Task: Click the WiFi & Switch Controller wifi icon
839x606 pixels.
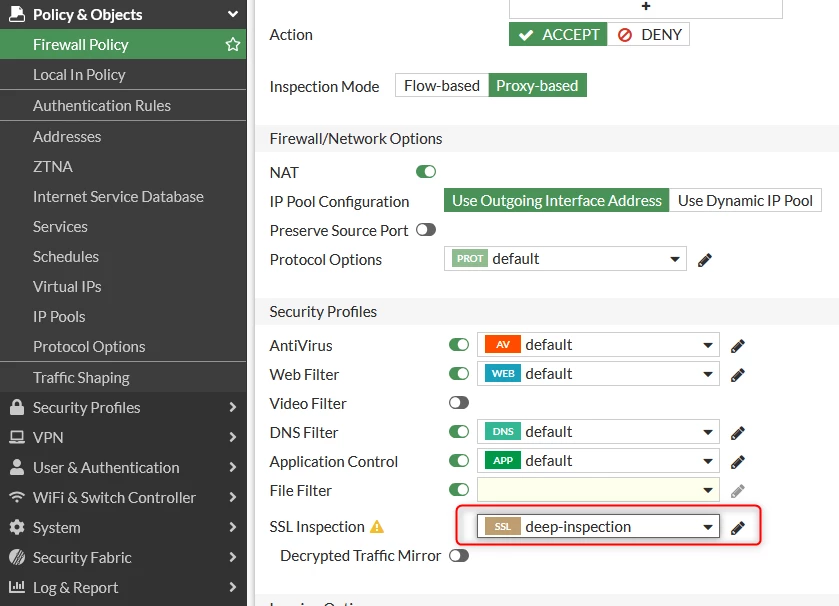Action: (17, 497)
